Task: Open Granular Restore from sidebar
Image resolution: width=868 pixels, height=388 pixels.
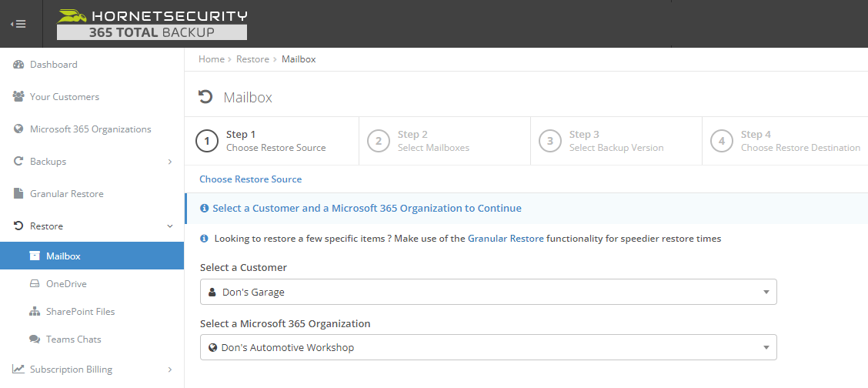Action: [67, 194]
